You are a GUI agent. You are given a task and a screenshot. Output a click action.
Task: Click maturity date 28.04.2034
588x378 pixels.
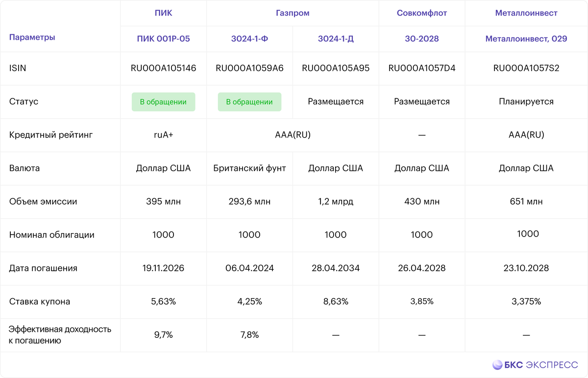[336, 268]
